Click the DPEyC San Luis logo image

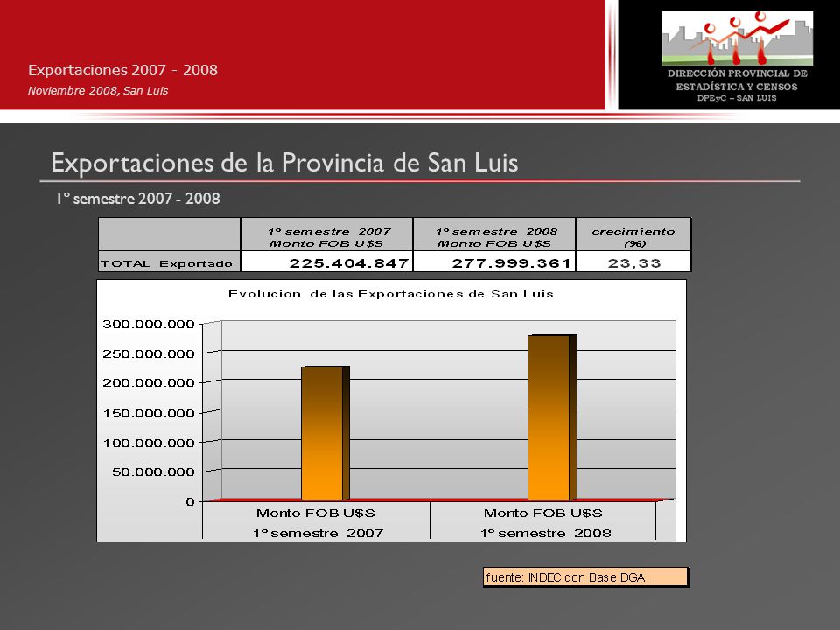737,38
